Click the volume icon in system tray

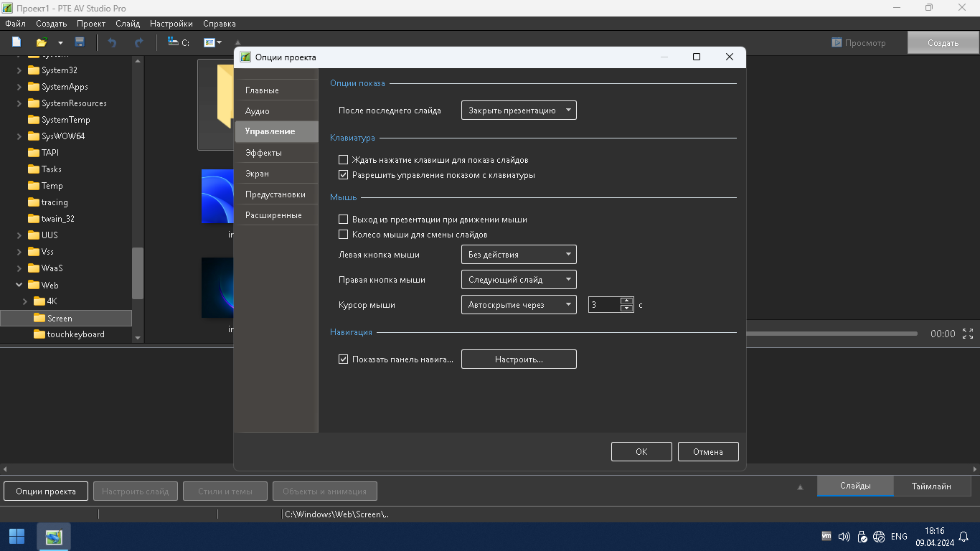tap(844, 537)
